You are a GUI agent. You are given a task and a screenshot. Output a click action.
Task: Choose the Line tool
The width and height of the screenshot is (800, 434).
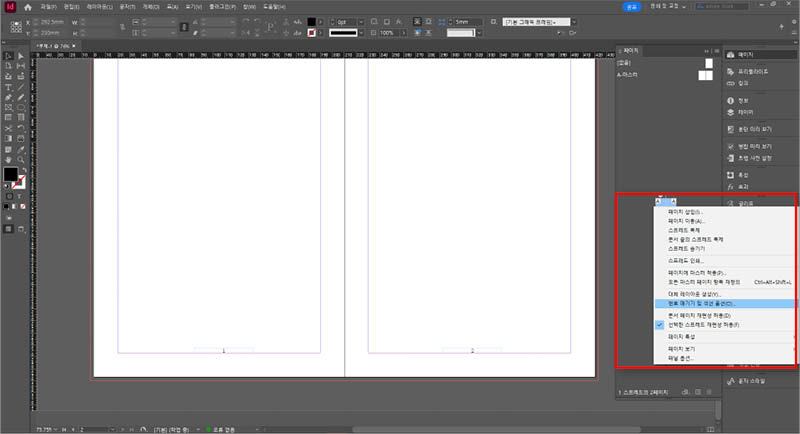coord(21,87)
